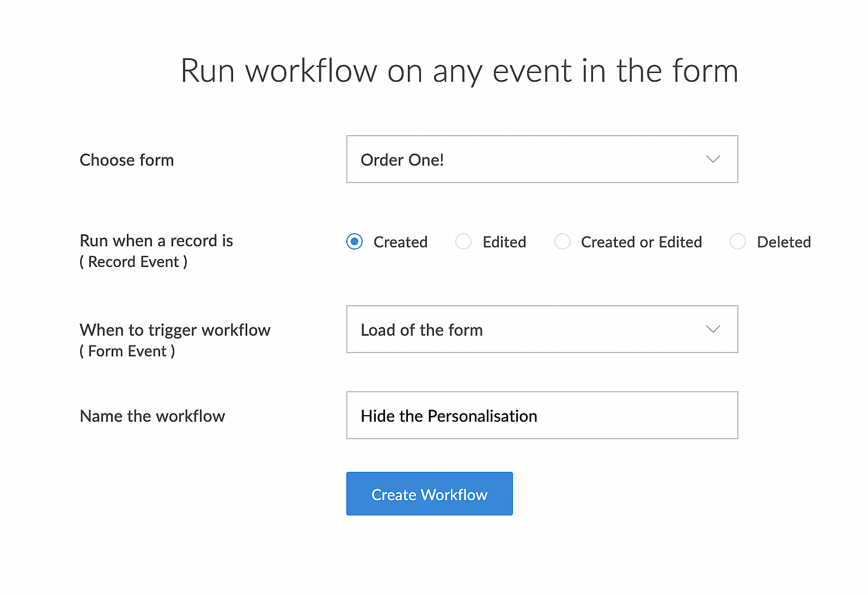The width and height of the screenshot is (868, 595).
Task: Click the 'When to trigger workflow' label
Action: click(x=175, y=330)
